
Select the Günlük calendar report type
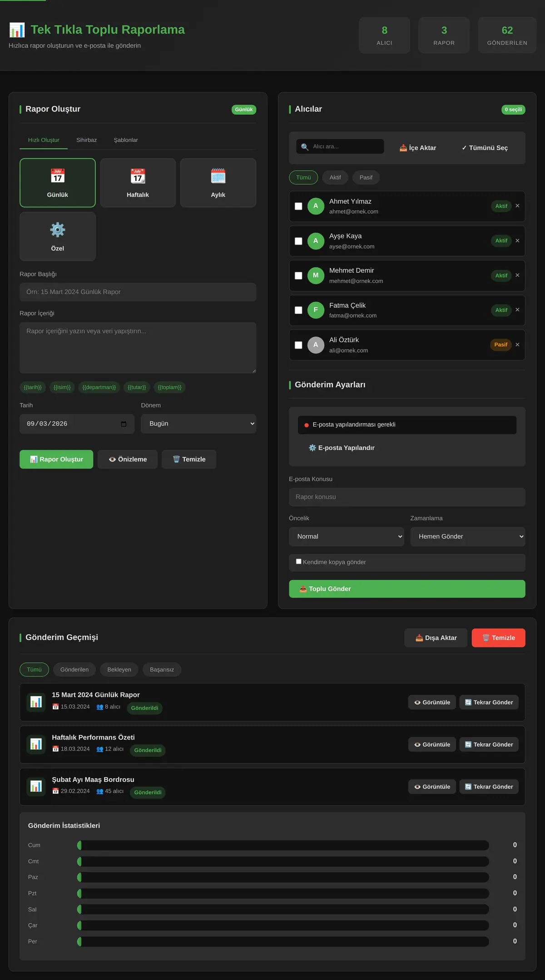click(x=58, y=183)
